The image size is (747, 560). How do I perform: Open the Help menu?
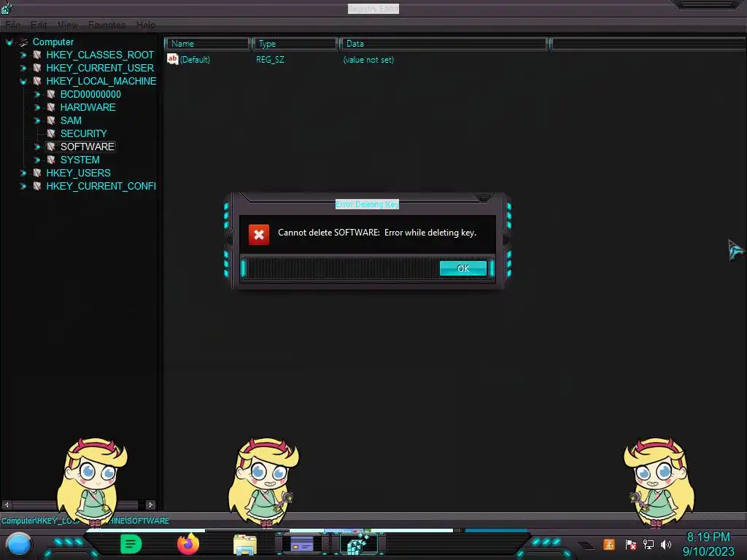[x=146, y=25]
